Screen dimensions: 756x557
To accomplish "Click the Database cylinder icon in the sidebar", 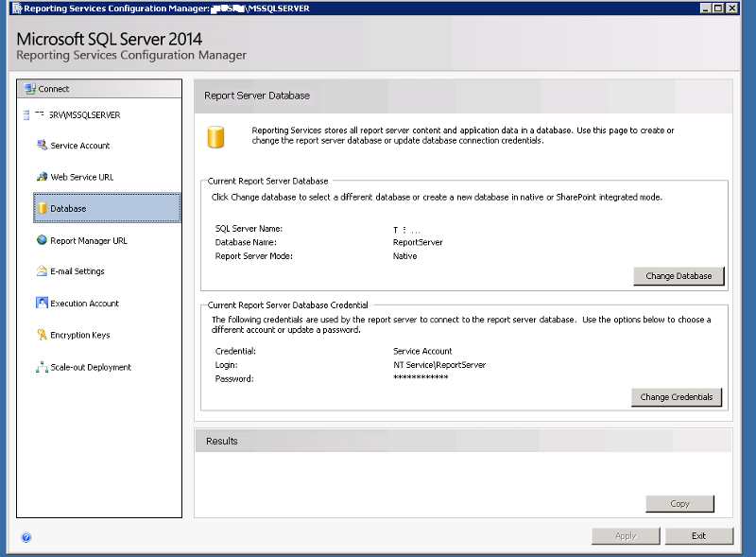I will click(x=42, y=208).
